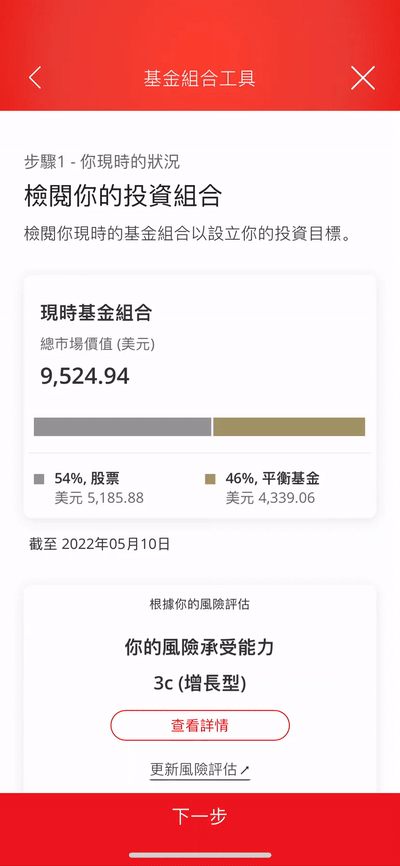This screenshot has height=866, width=400.
Task: Tap the total market value 9,524.94
Action: tap(85, 376)
